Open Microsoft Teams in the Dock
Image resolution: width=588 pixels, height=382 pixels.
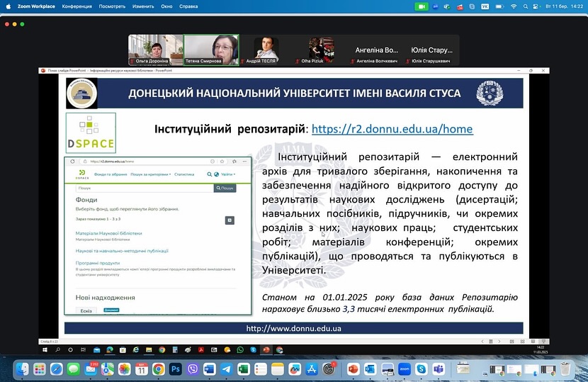pyautogui.click(x=439, y=369)
